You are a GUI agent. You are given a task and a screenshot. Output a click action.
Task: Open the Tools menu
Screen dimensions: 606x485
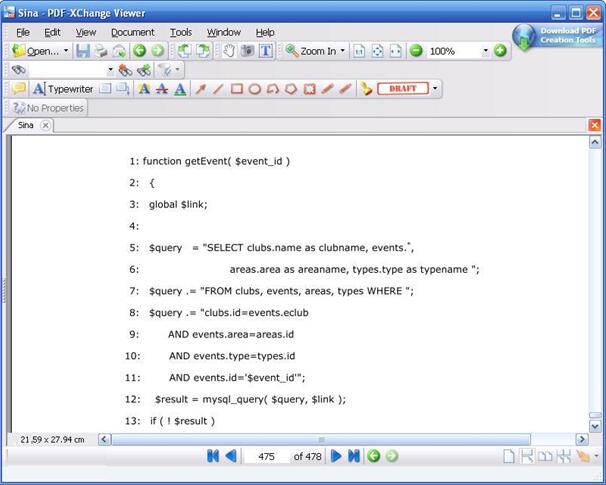[x=180, y=32]
